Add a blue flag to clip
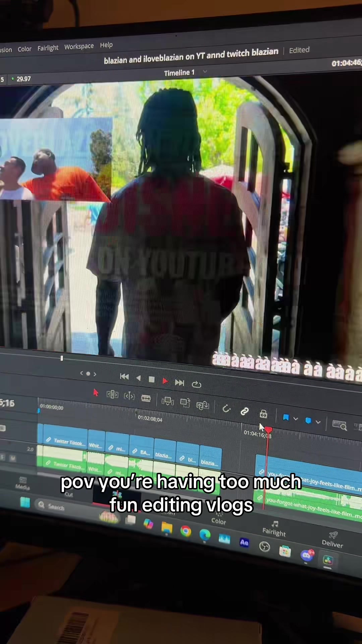Screen dimensions: 362x644 click(286, 417)
